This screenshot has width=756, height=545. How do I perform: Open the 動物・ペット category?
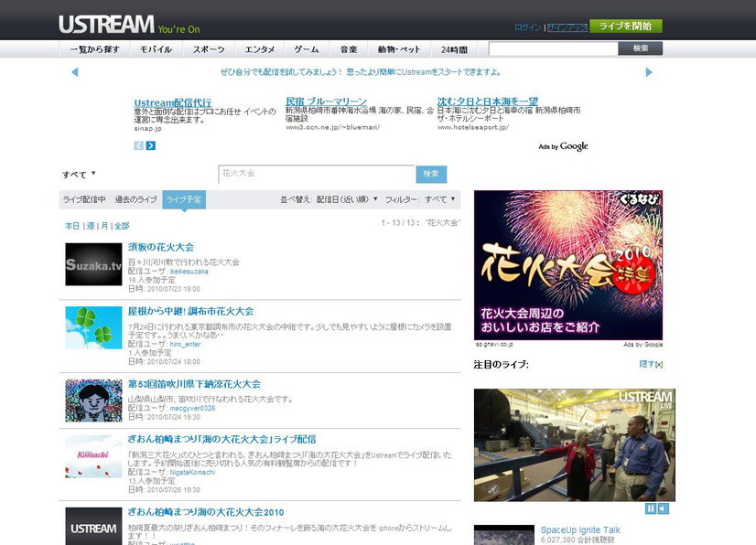tap(399, 49)
